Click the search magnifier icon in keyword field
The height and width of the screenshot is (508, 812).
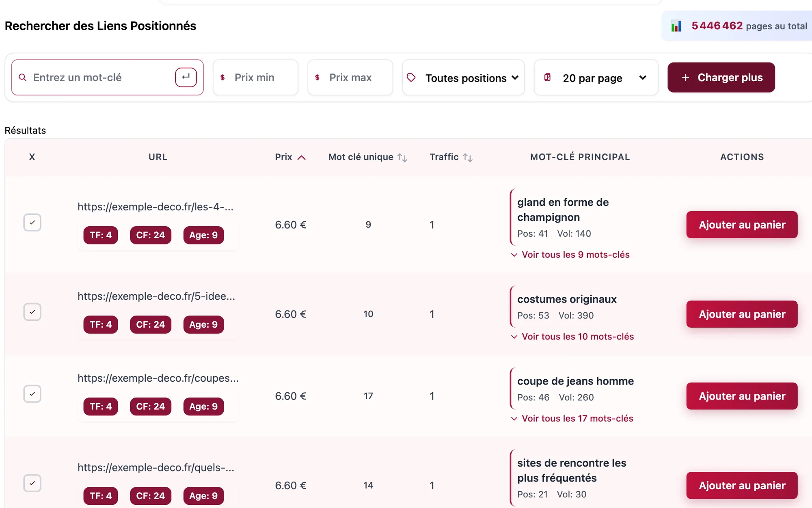pos(23,77)
